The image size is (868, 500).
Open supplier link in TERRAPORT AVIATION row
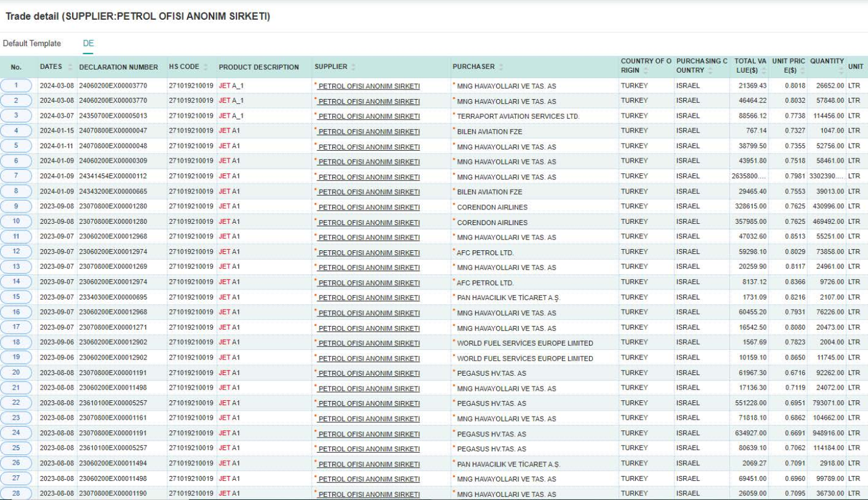(369, 116)
